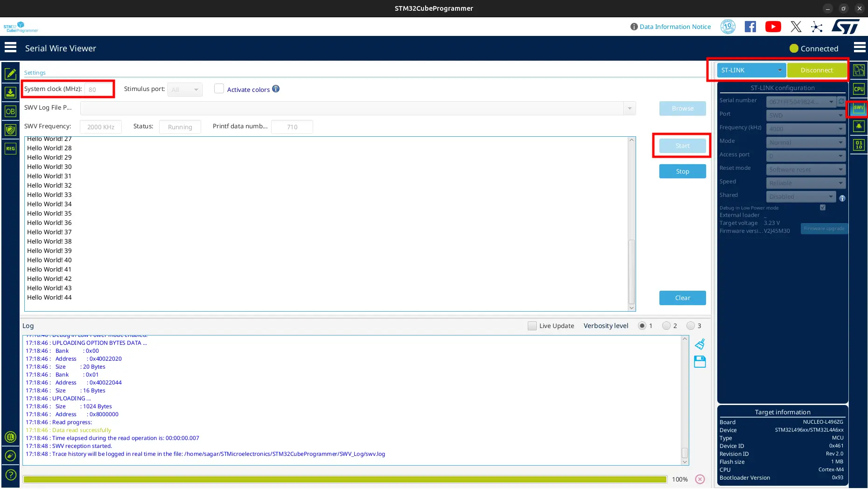Show Shared mode info icon
Image resolution: width=868 pixels, height=489 pixels.
click(842, 198)
